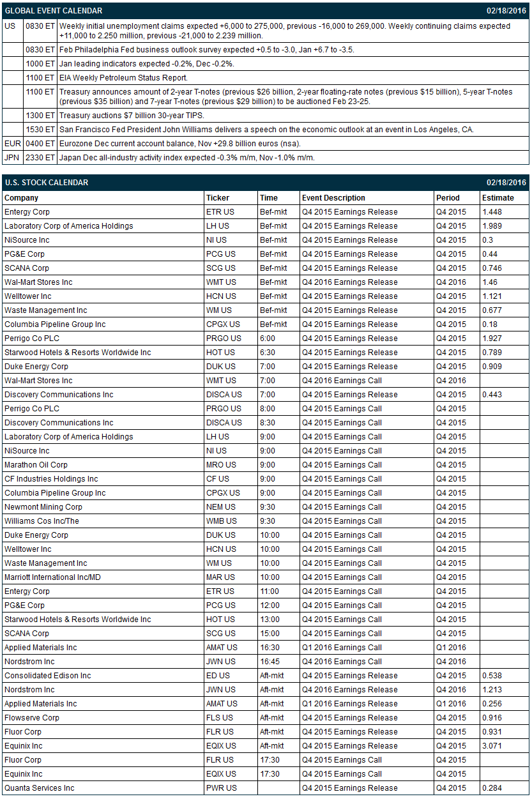Select the JPN region label
This screenshot has height=799, width=532.
[x=12, y=158]
